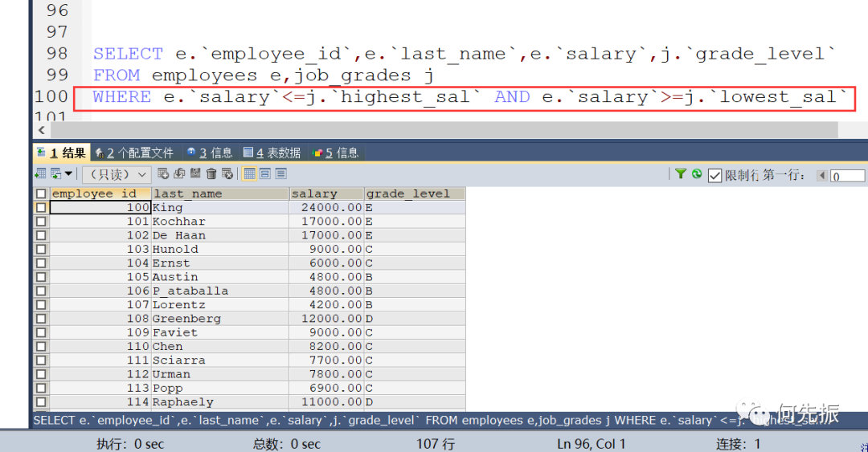The width and height of the screenshot is (868, 452).
Task: Open the 4 表数据 tab
Action: [272, 153]
